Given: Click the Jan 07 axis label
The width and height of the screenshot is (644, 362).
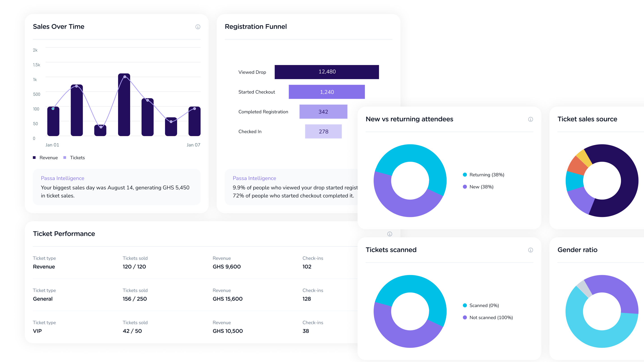Looking at the screenshot, I should [193, 145].
